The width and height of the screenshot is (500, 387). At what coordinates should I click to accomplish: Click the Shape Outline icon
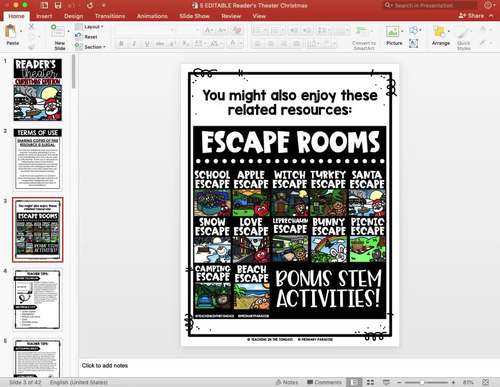pyautogui.click(x=483, y=43)
